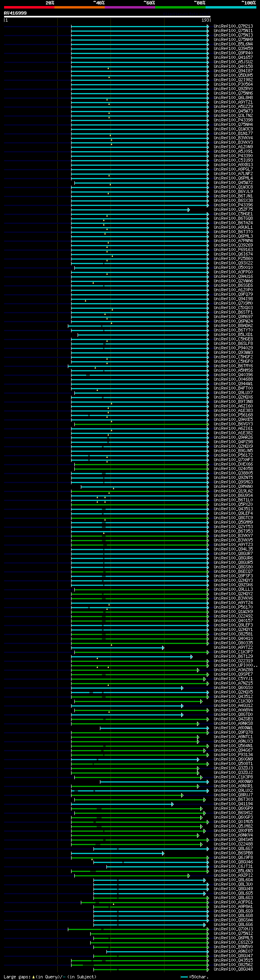Screen dimensions: 260x980
Task: Select the label UniRef100_C6SZC9
Action: (233, 943)
